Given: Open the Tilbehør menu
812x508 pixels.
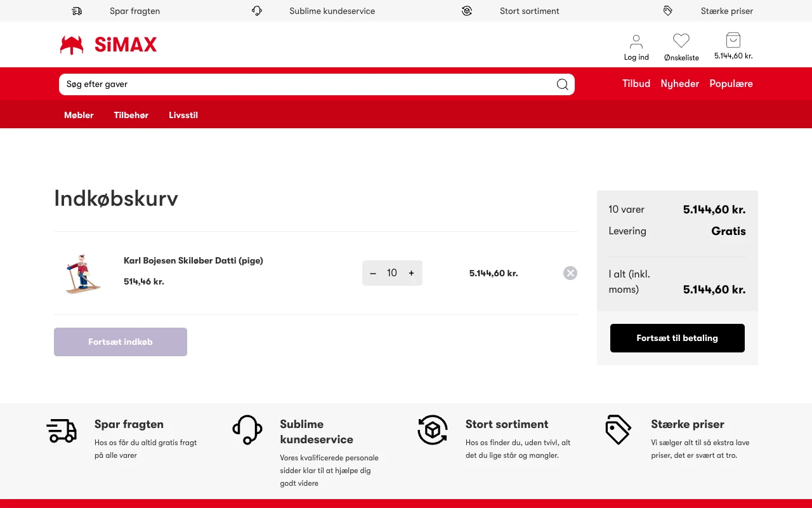Looking at the screenshot, I should tap(131, 115).
